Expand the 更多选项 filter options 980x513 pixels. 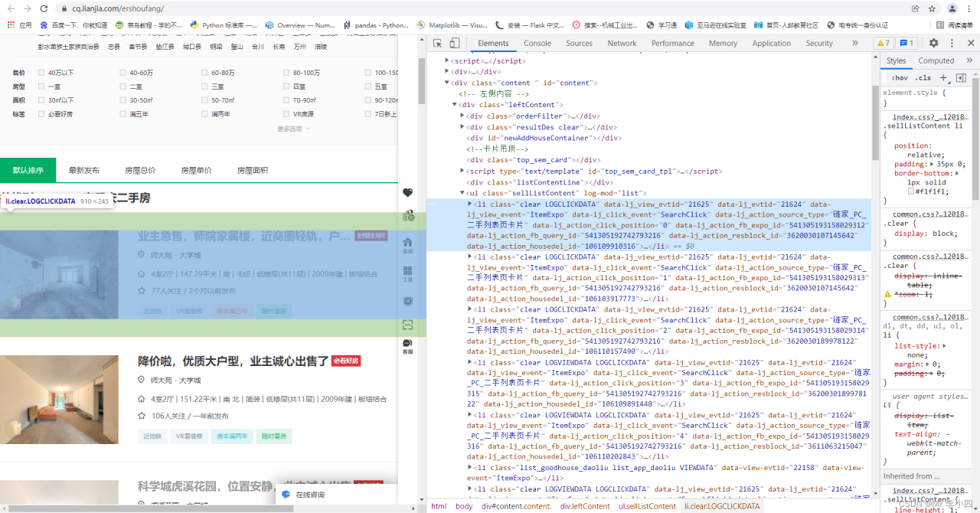click(x=293, y=129)
